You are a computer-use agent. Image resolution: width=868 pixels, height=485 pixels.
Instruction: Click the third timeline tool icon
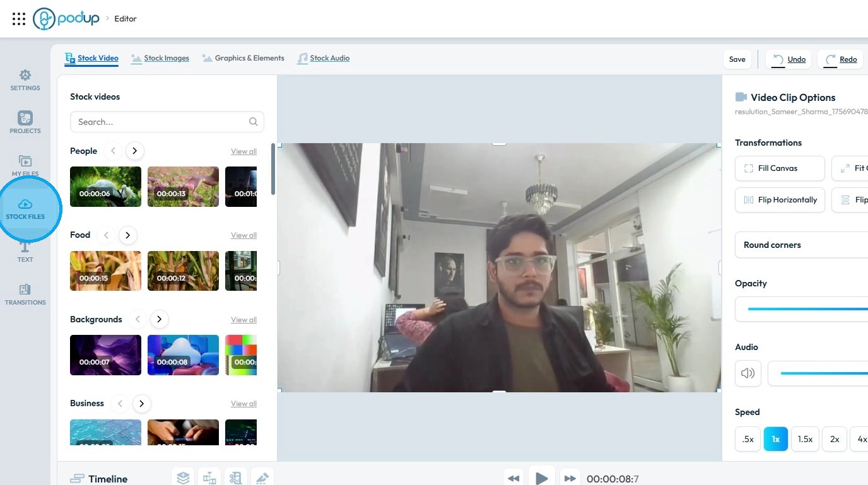click(x=236, y=478)
